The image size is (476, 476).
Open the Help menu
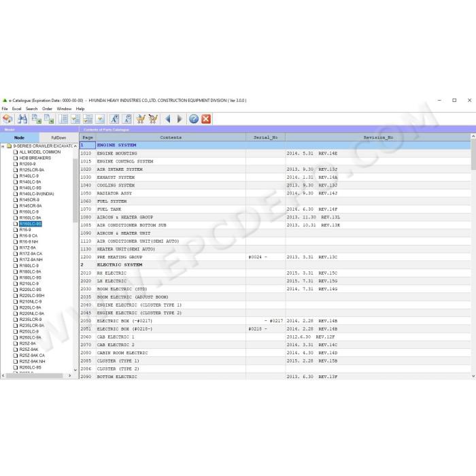(x=80, y=109)
